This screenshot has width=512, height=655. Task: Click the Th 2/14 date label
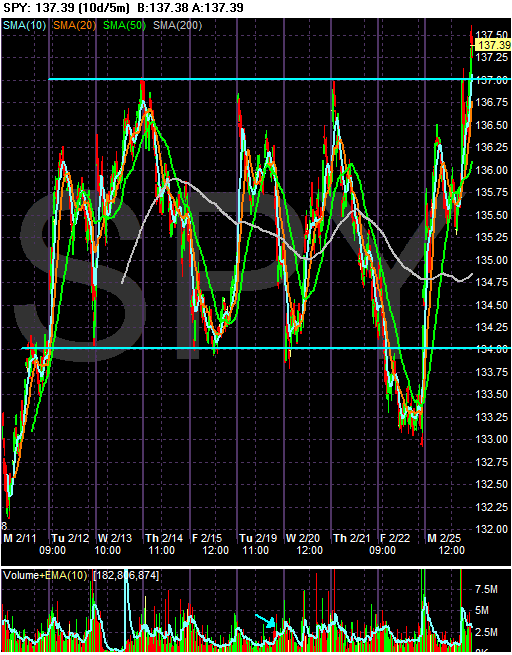(x=164, y=538)
